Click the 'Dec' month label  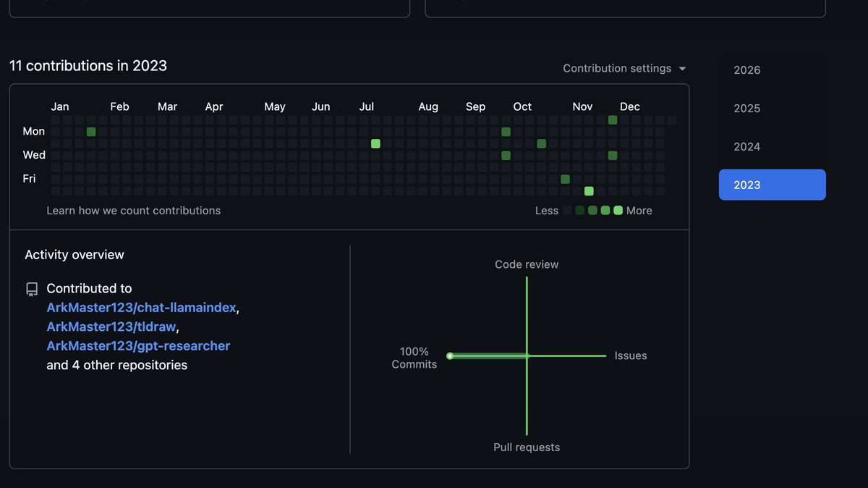click(630, 106)
